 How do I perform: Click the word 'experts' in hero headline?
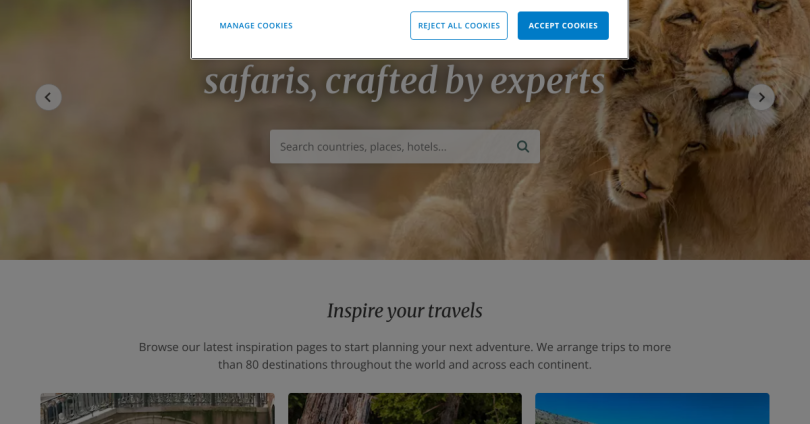tap(547, 83)
